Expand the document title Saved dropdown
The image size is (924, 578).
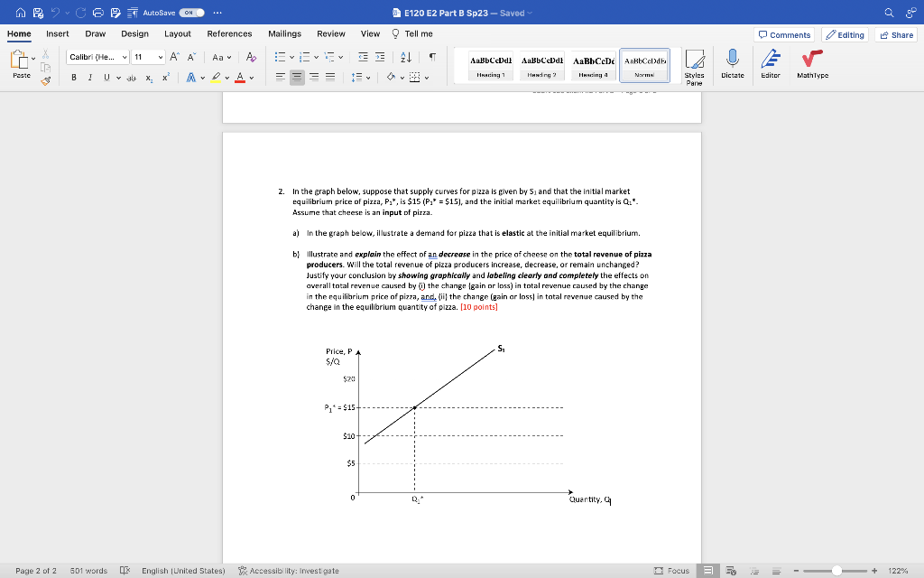(530, 13)
